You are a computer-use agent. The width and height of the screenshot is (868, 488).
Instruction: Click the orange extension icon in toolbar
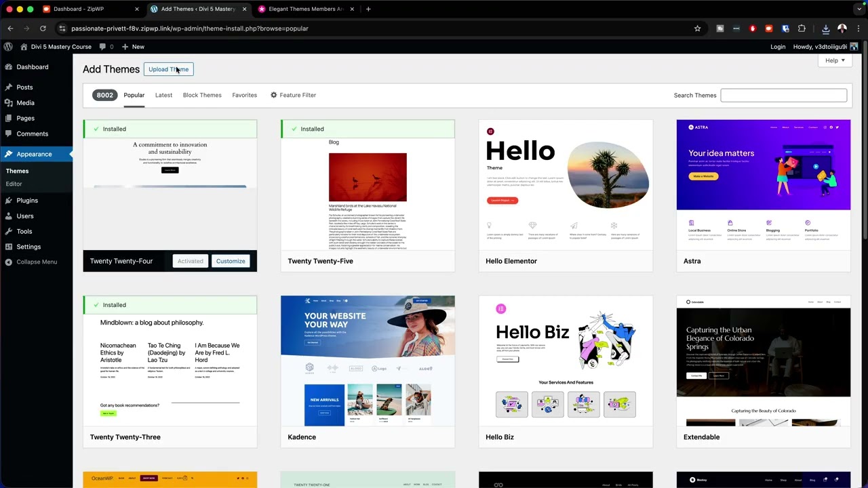769,28
